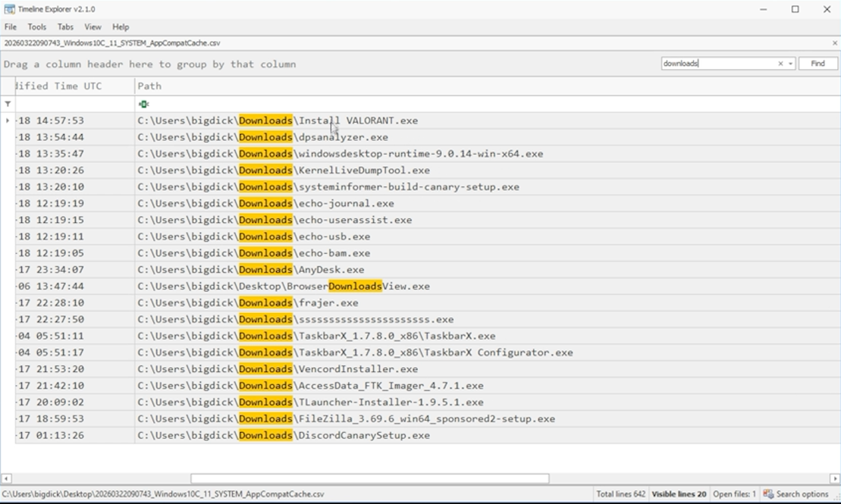Select the DiscordCanarySetup.exe path row
Viewport: 841px width, 504px height.
point(487,435)
